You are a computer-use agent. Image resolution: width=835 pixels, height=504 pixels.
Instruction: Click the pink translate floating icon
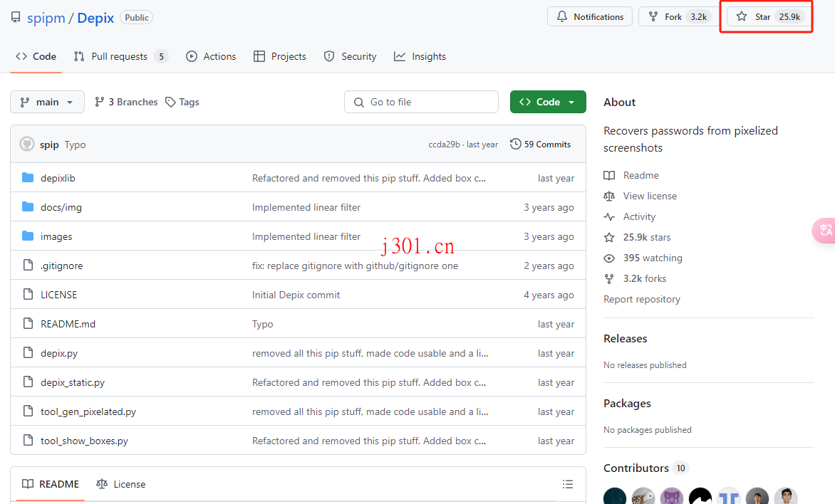(x=824, y=231)
